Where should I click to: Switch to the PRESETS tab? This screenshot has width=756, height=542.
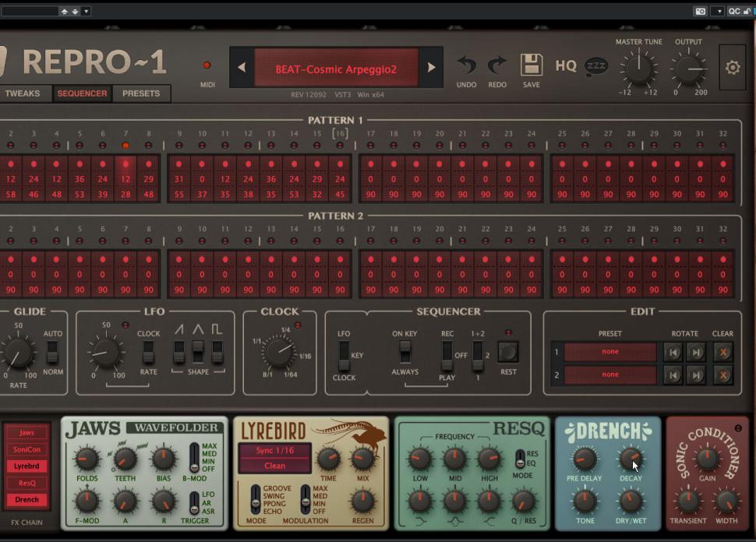[x=141, y=93]
